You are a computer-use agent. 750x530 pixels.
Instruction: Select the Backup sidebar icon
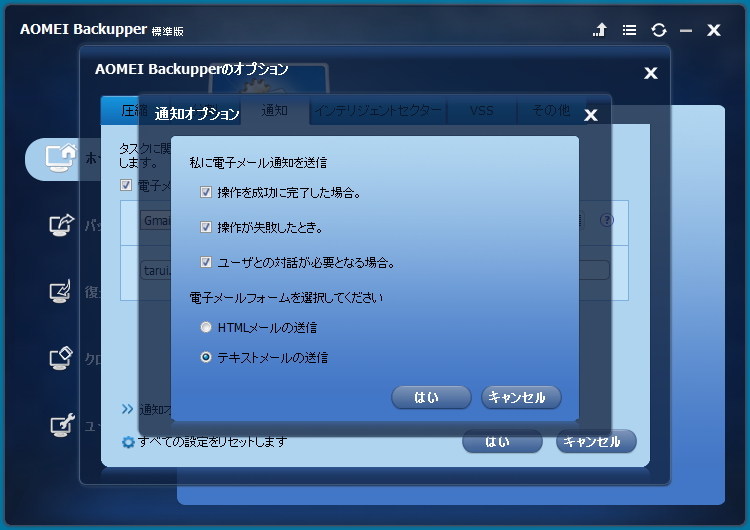[x=62, y=225]
